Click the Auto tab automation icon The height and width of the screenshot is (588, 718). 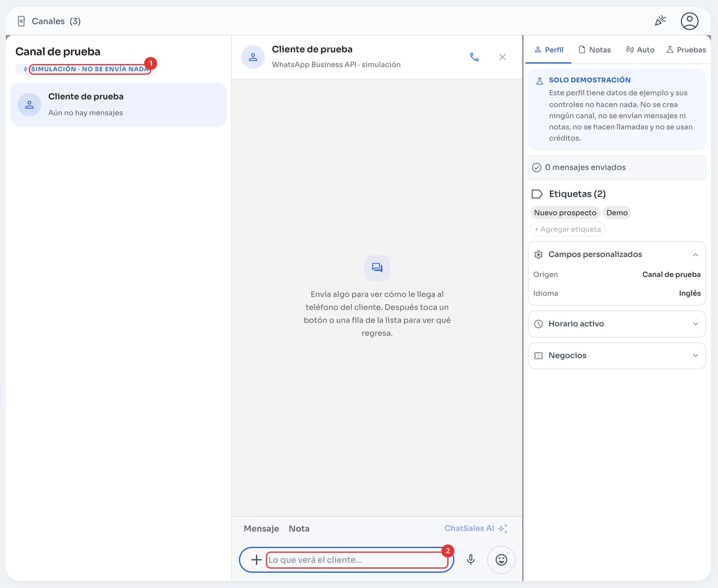pos(630,49)
